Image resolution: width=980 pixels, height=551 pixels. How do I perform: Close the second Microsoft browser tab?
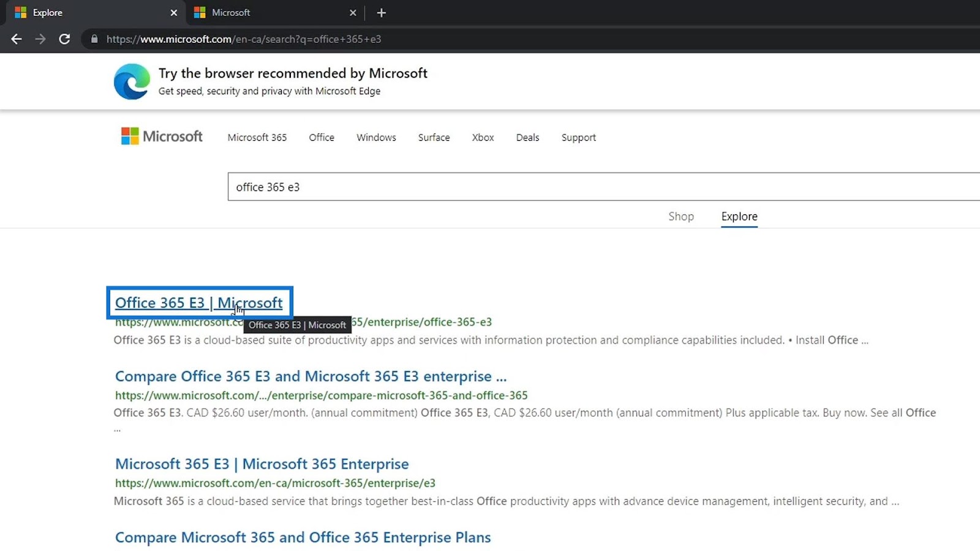(353, 13)
